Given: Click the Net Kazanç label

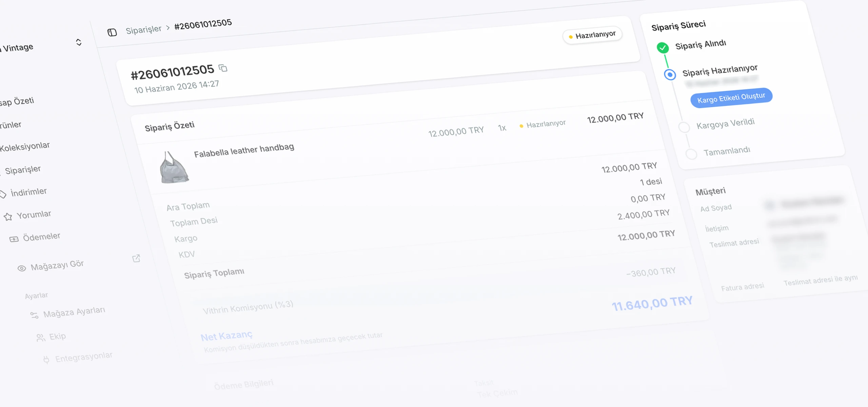Looking at the screenshot, I should (226, 336).
